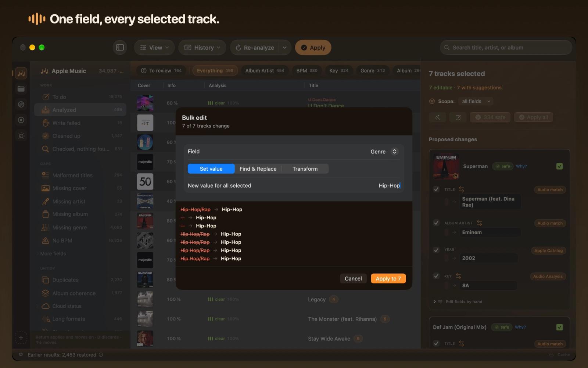The height and width of the screenshot is (368, 588).
Task: Click the Re-analyze button
Action: tap(255, 47)
